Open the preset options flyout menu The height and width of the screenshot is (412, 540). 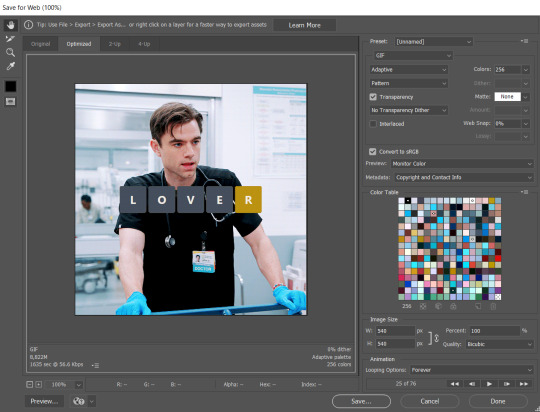click(525, 41)
